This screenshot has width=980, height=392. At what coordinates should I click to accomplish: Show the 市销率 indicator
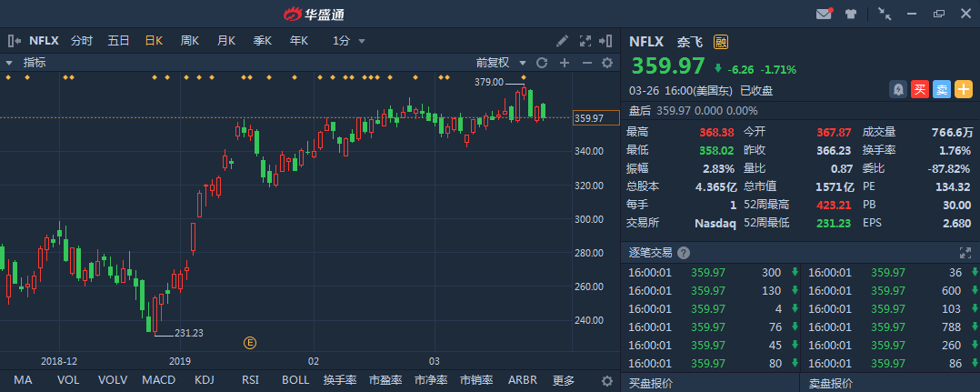476,380
